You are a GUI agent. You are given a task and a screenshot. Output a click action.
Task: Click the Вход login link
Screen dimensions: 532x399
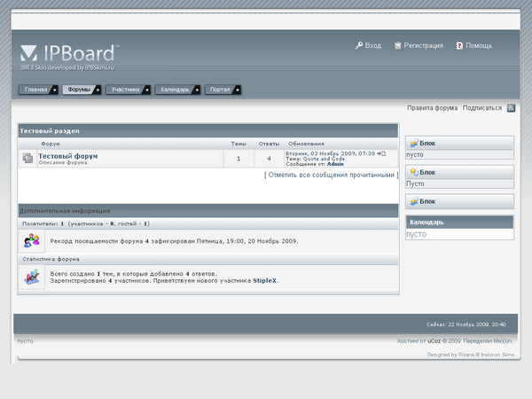coord(373,45)
